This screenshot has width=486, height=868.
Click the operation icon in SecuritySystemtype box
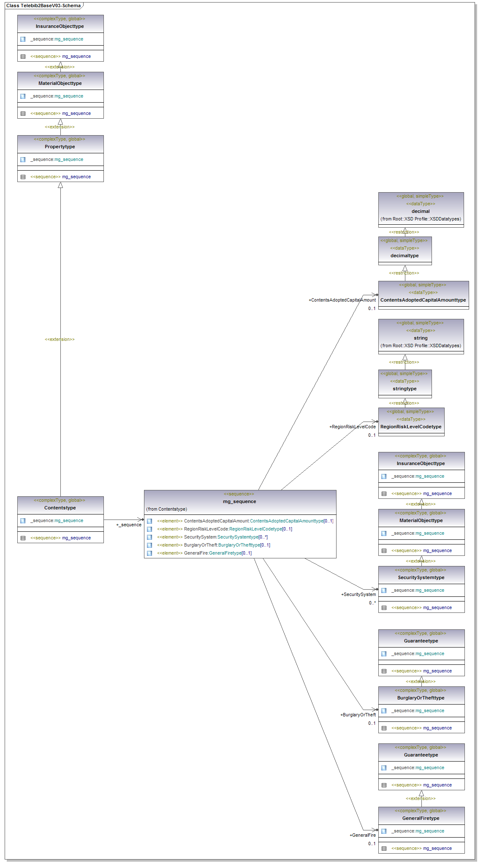pyautogui.click(x=384, y=608)
